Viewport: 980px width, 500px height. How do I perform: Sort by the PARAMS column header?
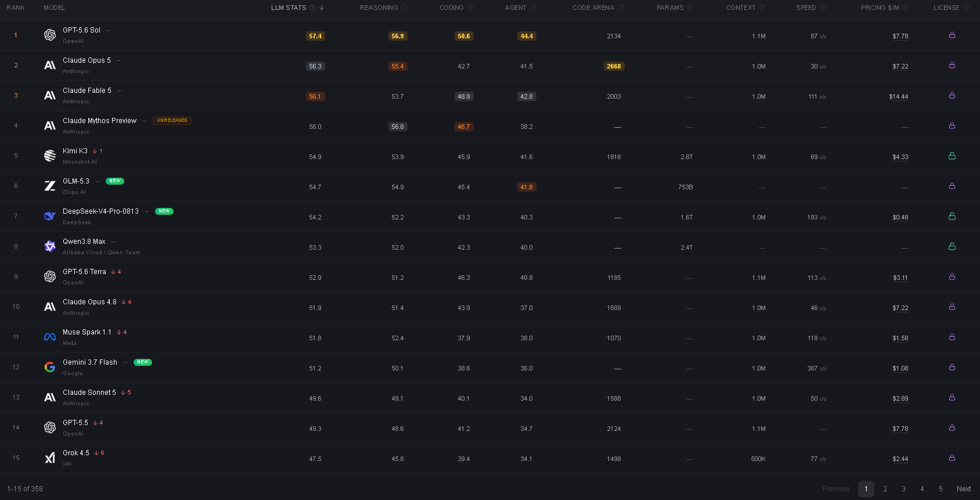(x=670, y=8)
